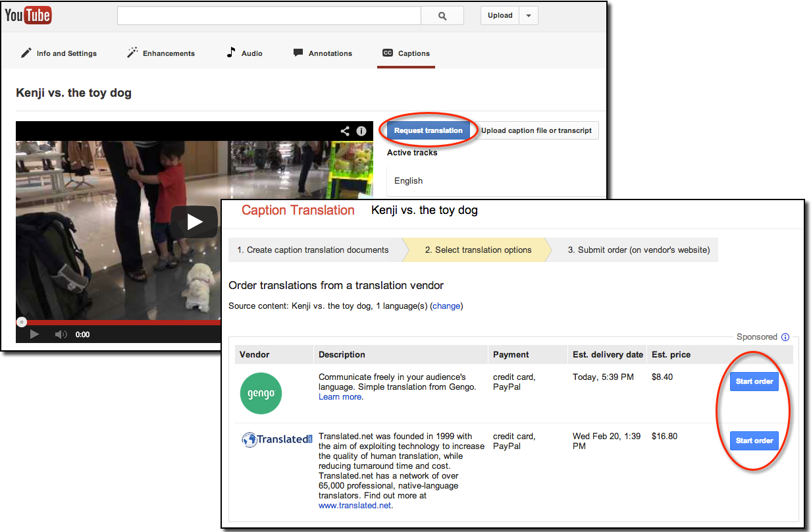Click the info icon on the video
Viewport: 811px width, 532px height.
tap(361, 131)
